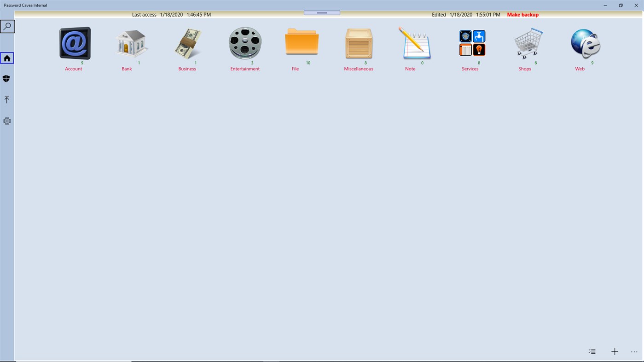Open the settings gear

point(6,121)
